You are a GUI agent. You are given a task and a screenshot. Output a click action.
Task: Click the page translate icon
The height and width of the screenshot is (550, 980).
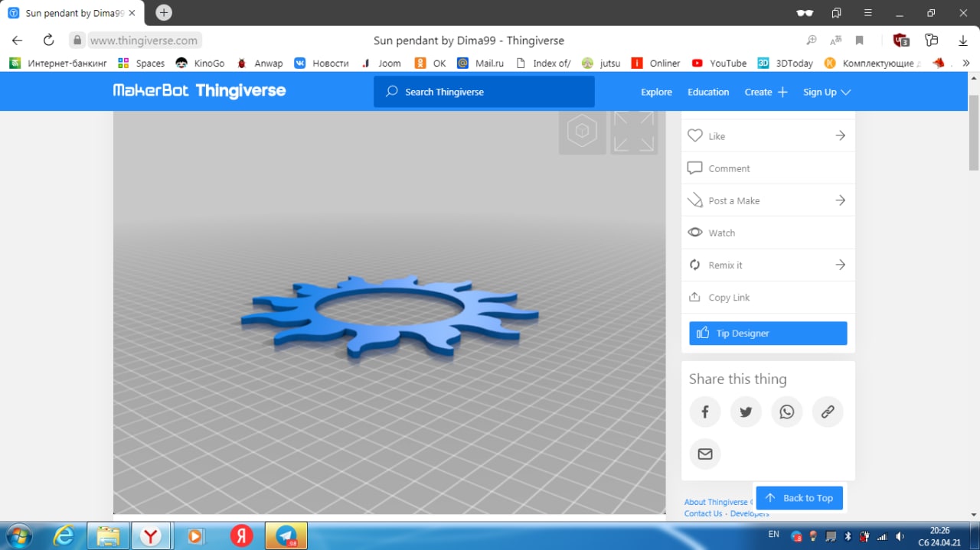coord(835,41)
